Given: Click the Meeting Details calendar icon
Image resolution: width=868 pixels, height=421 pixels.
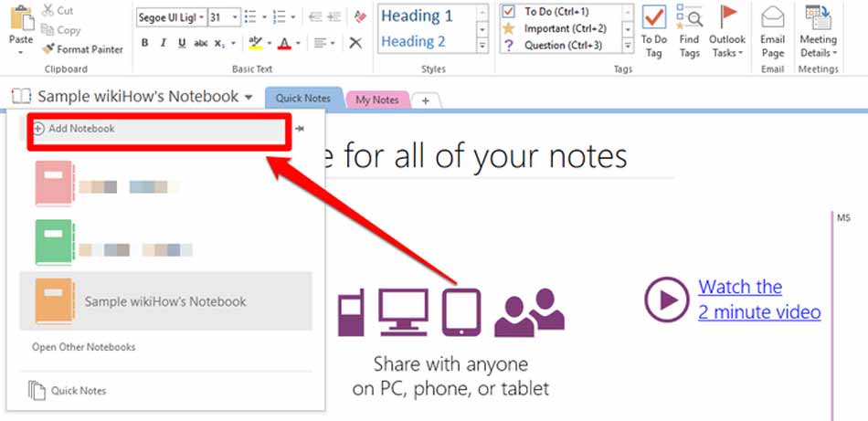Looking at the screenshot, I should tap(818, 16).
